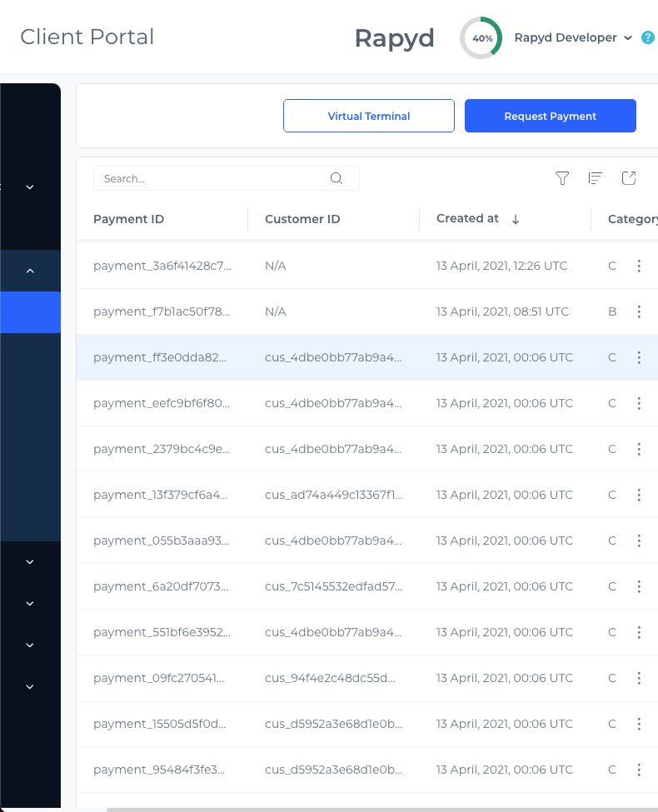Viewport: 658px width, 812px height.
Task: Open row menu for payment_13f379cf6a4
Action: click(639, 495)
